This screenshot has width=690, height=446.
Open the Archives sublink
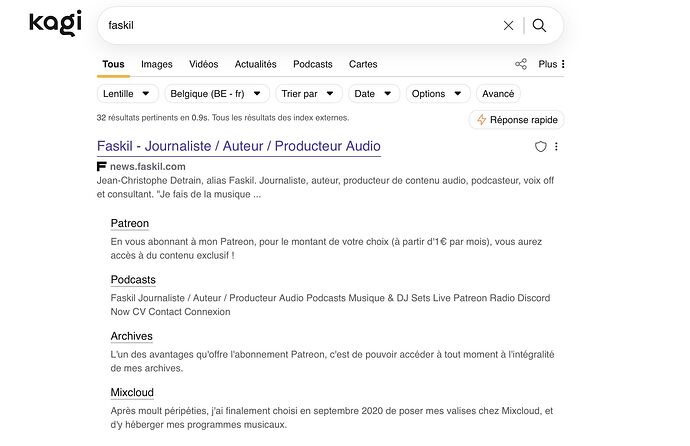(132, 336)
